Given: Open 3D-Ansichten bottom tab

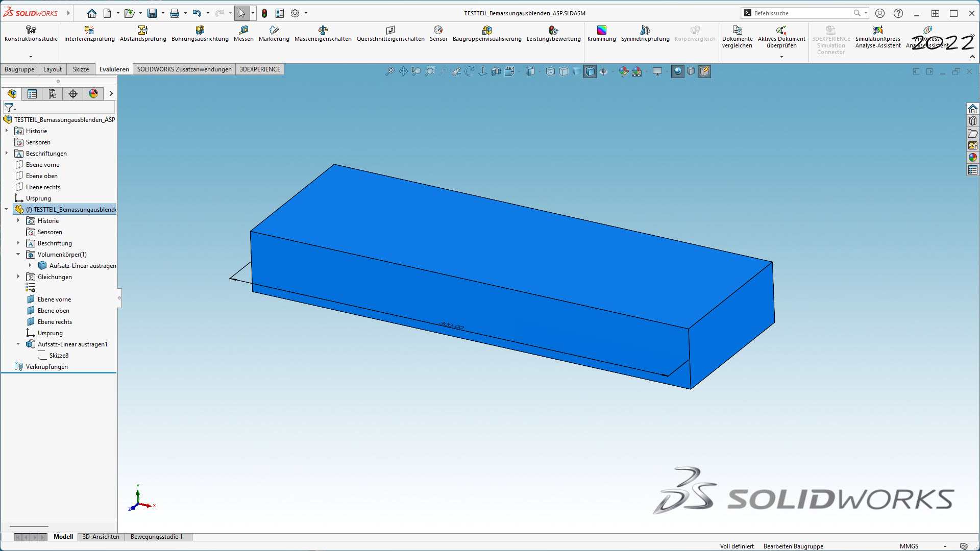Looking at the screenshot, I should point(101,537).
